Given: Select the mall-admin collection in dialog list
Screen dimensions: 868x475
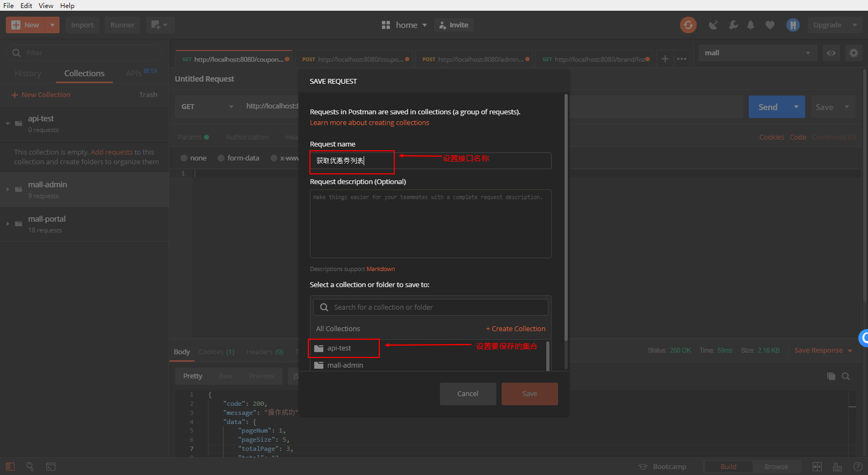Looking at the screenshot, I should [x=427, y=365].
